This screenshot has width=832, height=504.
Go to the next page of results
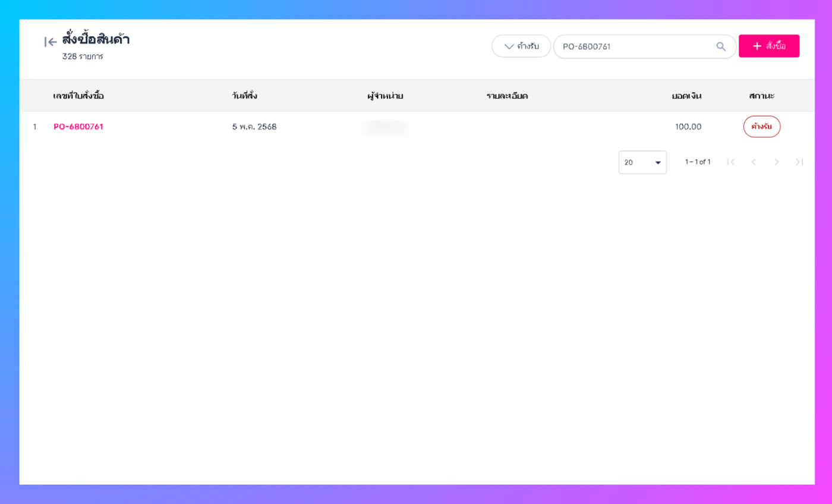(x=776, y=162)
